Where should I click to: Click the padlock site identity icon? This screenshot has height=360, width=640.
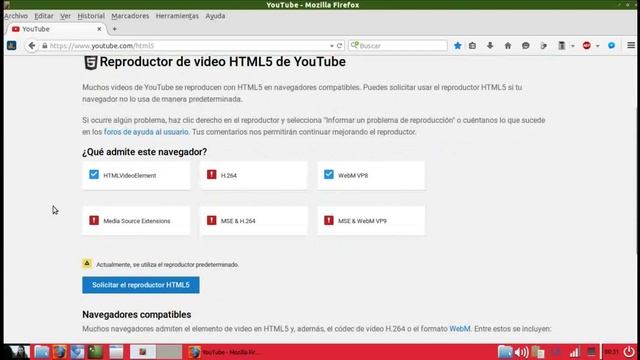44,46
